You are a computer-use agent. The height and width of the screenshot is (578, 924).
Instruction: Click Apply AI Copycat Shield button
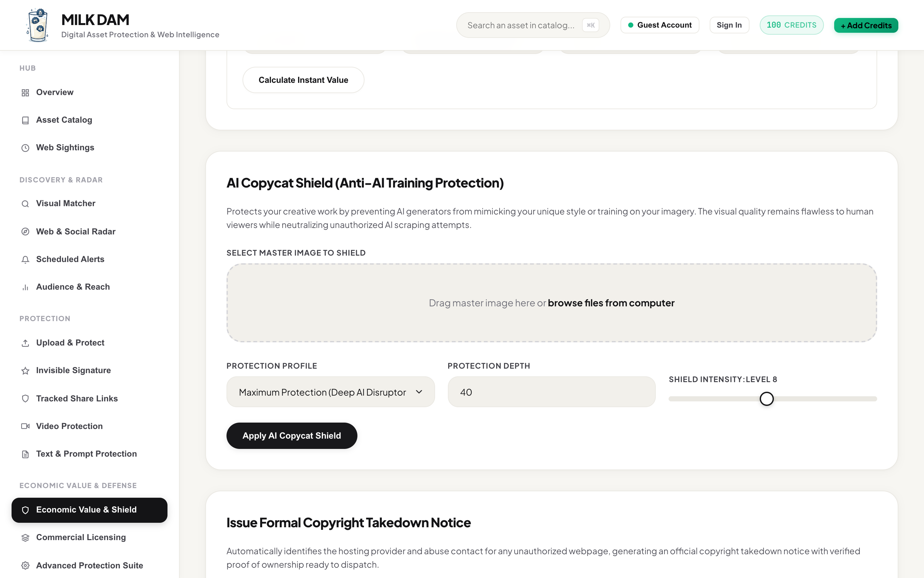tap(292, 436)
